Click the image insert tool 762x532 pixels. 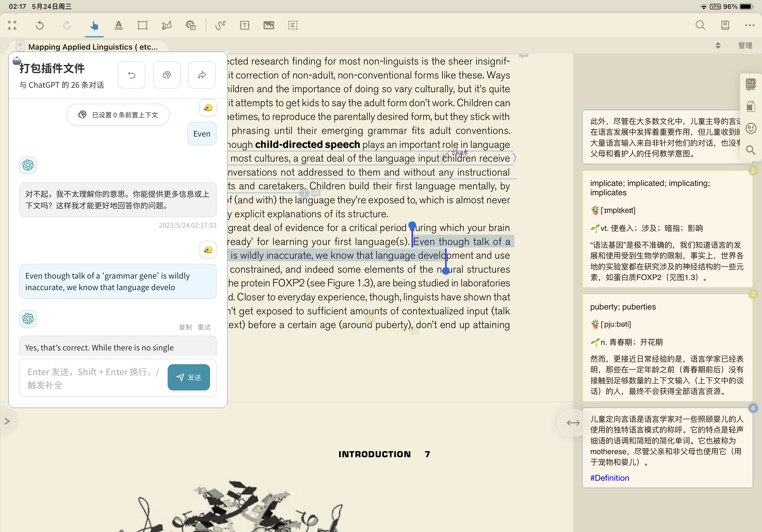click(x=269, y=25)
